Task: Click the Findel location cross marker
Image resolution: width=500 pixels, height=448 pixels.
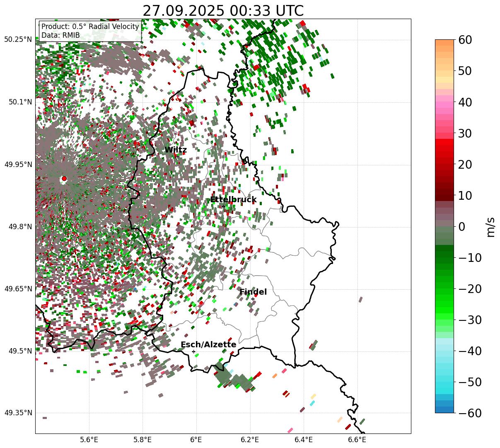Action: point(253,299)
